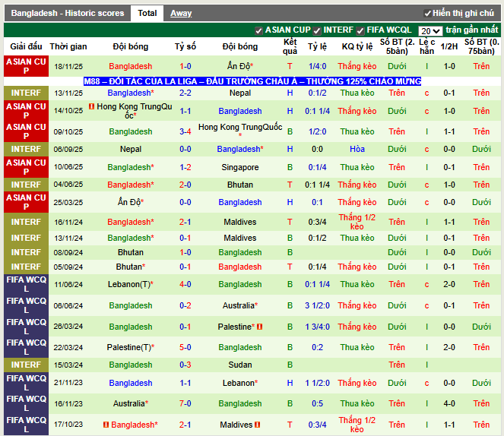Select the Total tab

pyautogui.click(x=147, y=14)
